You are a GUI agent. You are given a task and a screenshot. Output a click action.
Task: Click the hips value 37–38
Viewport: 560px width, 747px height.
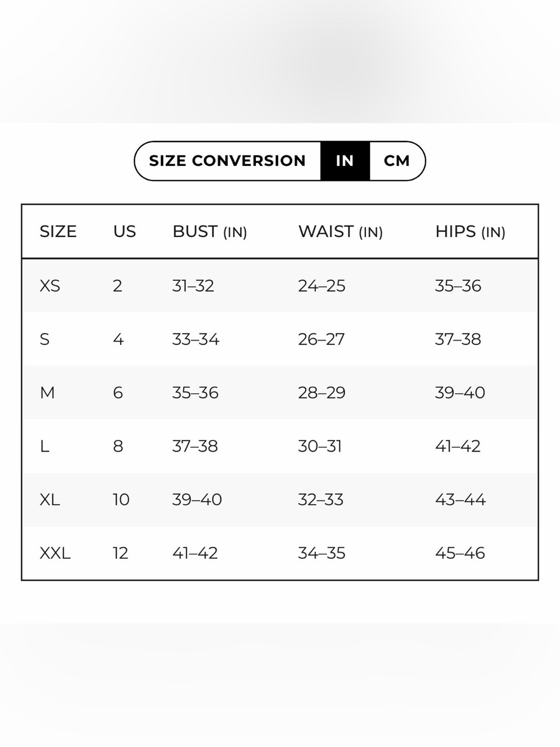pos(458,340)
